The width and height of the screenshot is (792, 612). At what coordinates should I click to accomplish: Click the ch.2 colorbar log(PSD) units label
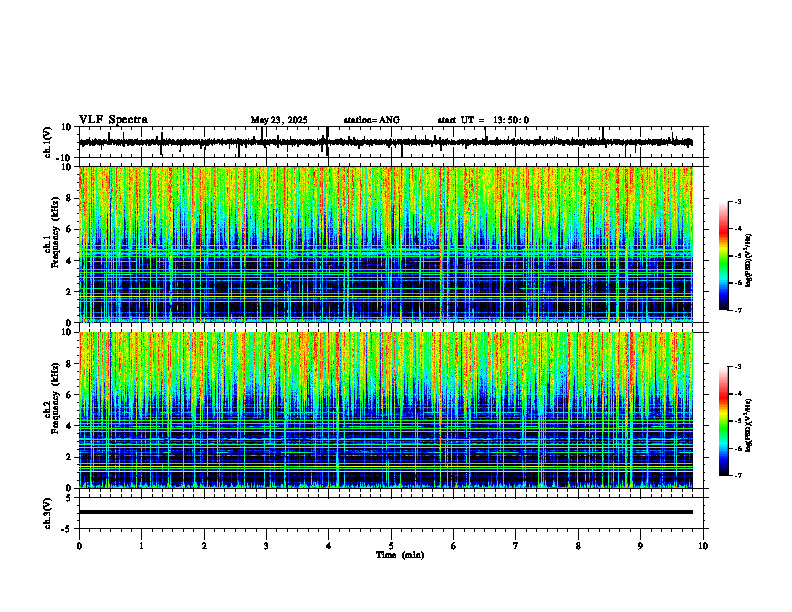tap(749, 425)
